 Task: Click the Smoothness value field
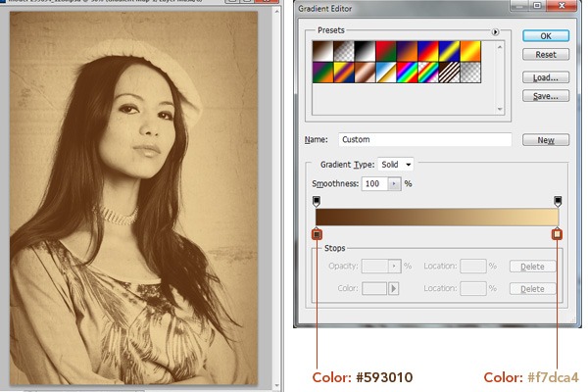click(x=374, y=183)
